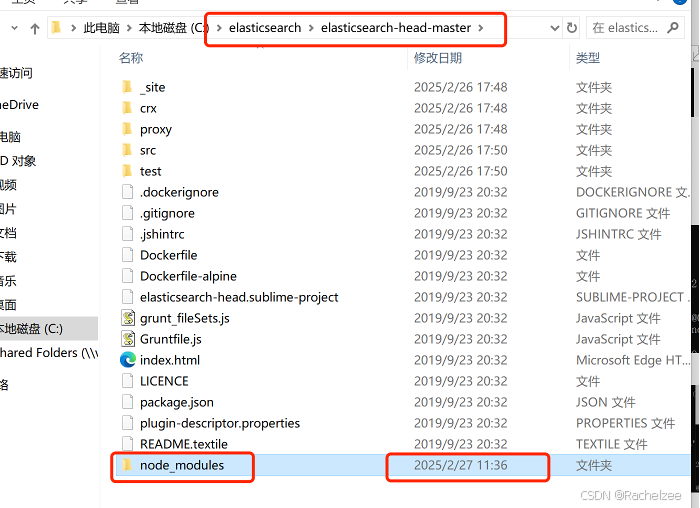Select the README.textile file name

183,444
